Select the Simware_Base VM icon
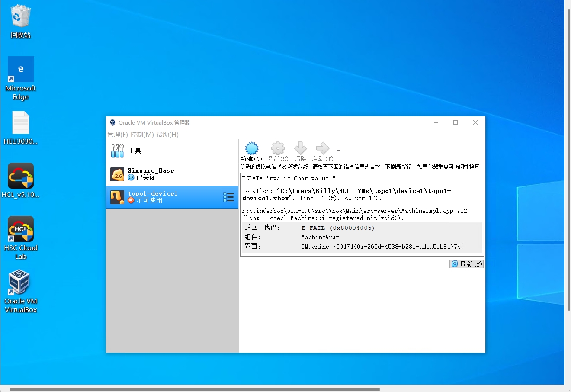571x392 pixels. click(117, 174)
